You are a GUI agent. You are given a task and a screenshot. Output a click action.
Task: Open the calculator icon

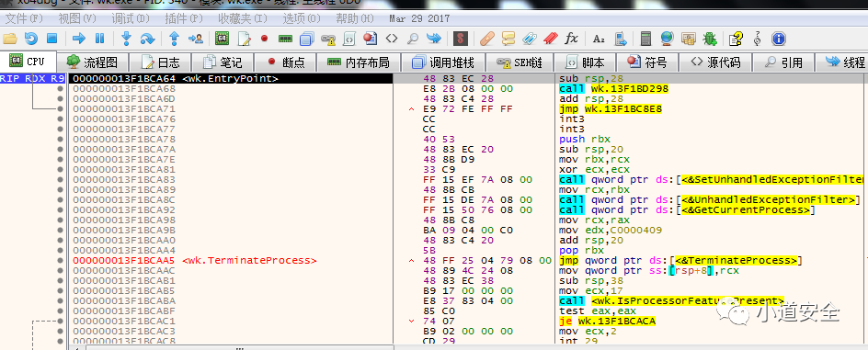coord(645,39)
